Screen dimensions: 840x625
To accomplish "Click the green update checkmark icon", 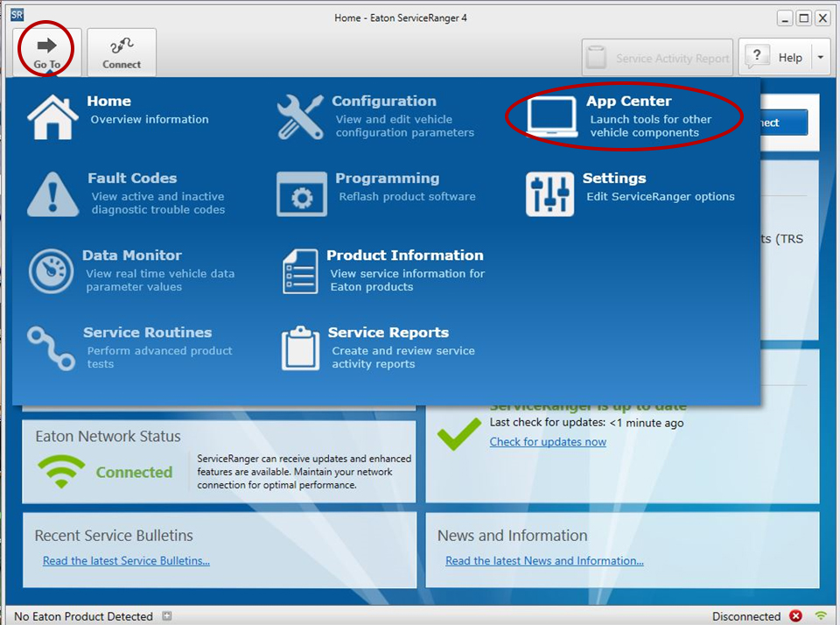I will 459,434.
